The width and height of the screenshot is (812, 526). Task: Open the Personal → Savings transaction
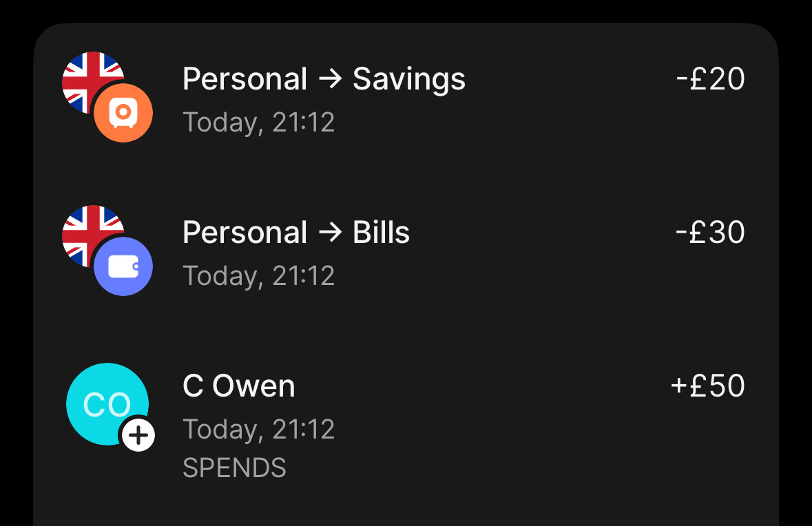tap(406, 97)
